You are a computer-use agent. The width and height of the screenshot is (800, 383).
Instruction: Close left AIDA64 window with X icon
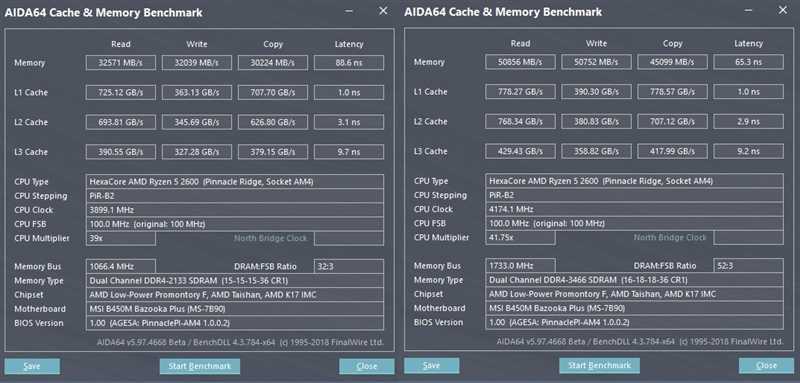(x=383, y=11)
